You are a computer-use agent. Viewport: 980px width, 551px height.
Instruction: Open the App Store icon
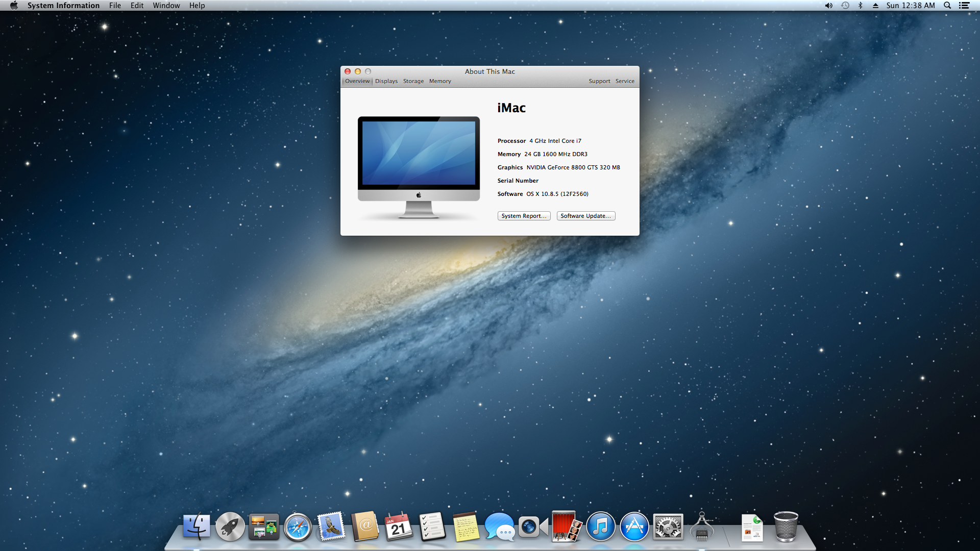[x=634, y=527]
